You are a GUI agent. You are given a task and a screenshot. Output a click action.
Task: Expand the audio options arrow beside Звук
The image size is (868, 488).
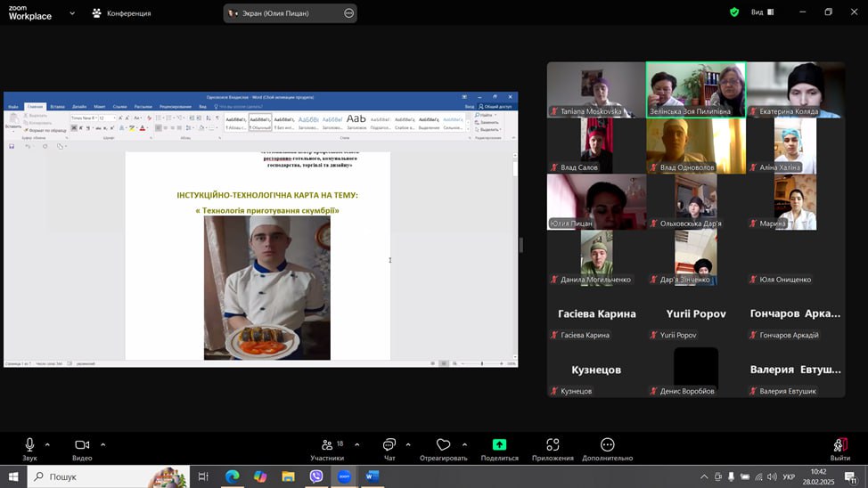click(47, 444)
